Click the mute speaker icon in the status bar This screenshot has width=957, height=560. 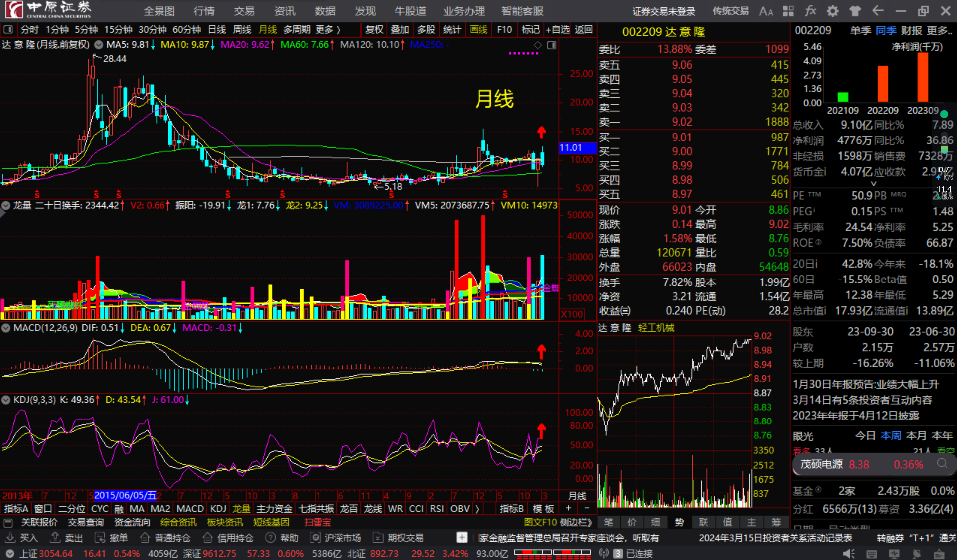pos(848,554)
